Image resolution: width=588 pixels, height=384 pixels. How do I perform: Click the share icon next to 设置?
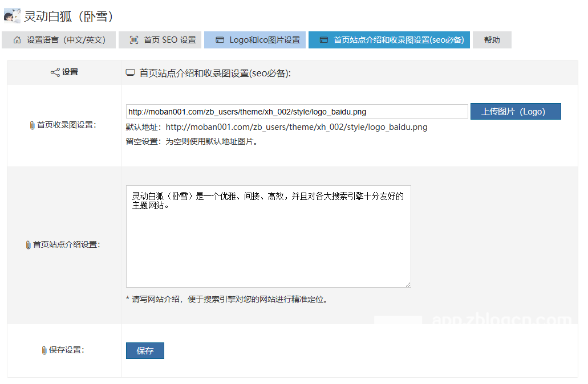click(x=55, y=72)
